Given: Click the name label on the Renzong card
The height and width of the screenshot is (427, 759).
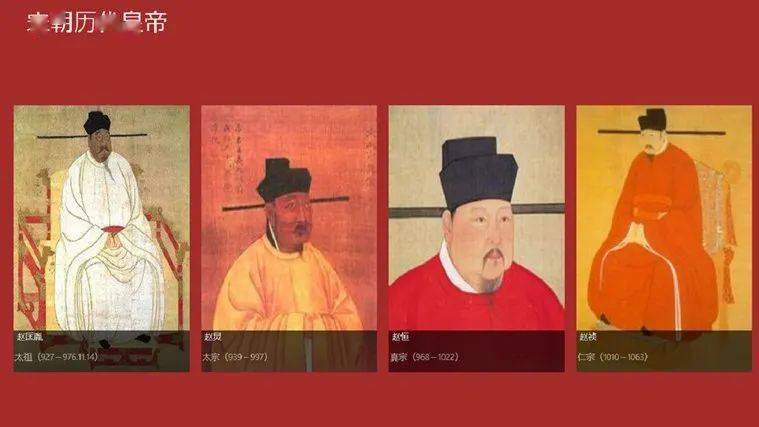Looking at the screenshot, I should [588, 336].
